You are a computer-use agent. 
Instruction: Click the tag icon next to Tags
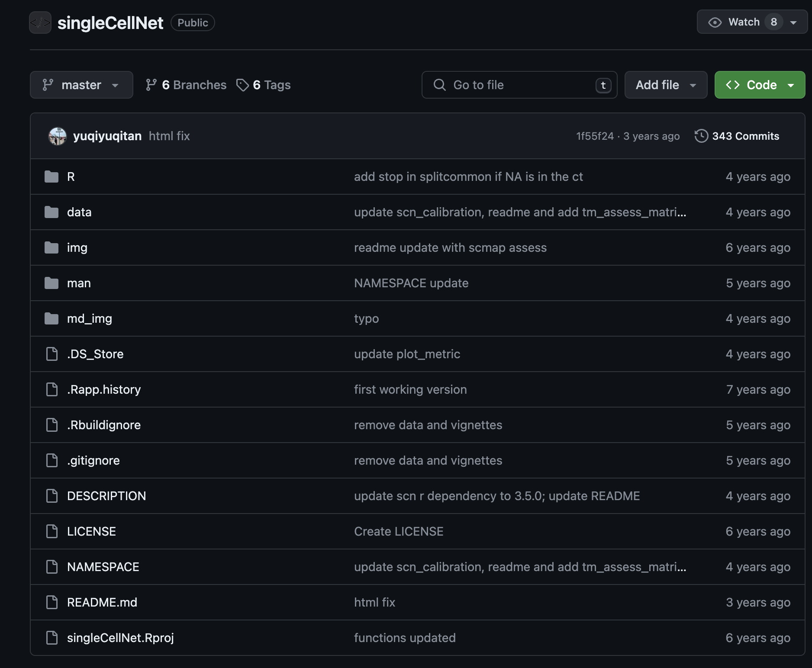[242, 85]
